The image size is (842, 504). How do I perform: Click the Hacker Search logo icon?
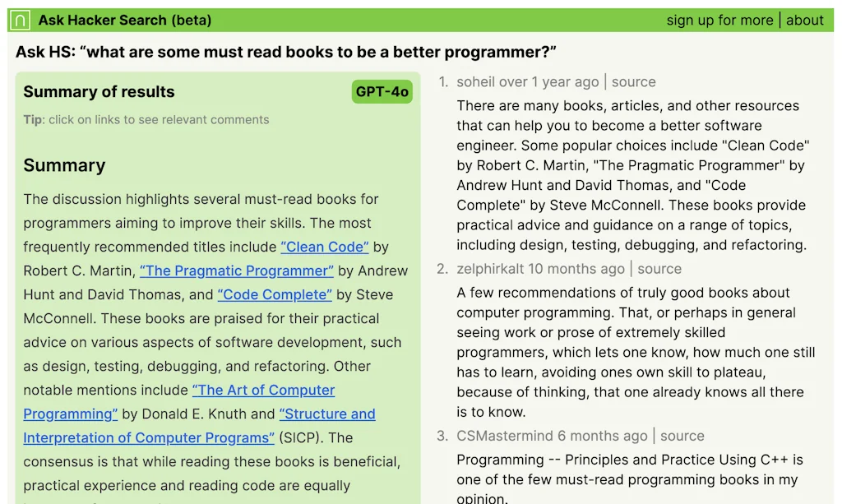[x=22, y=20]
